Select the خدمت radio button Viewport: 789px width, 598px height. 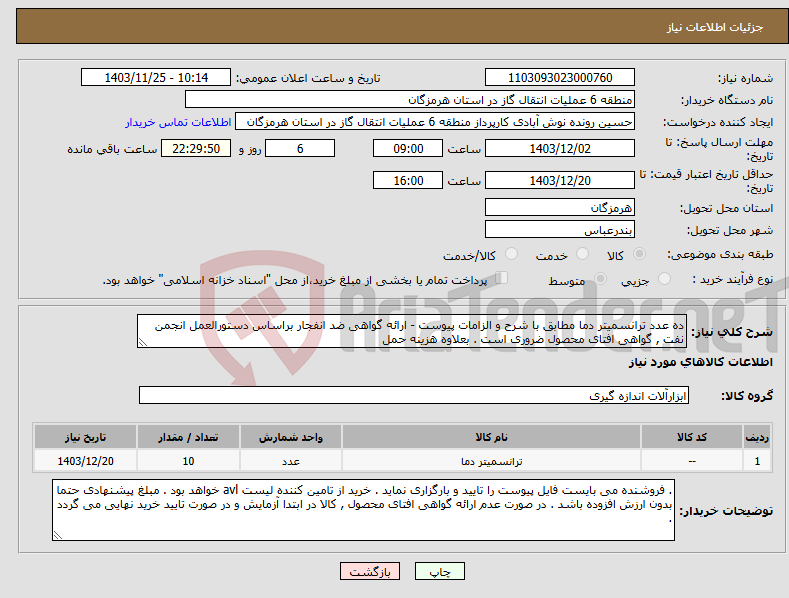click(582, 254)
